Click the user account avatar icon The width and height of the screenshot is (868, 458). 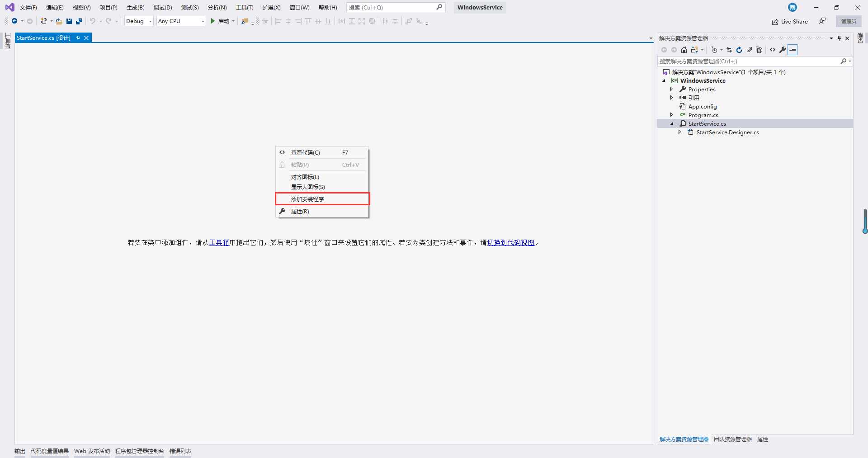click(x=793, y=7)
